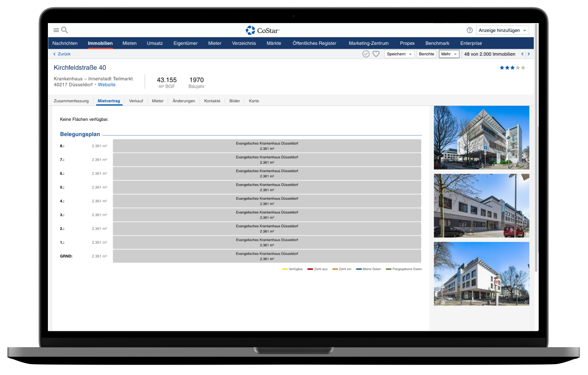This screenshot has height=375, width=588.
Task: Go to next property with right arrow
Action: pos(529,54)
